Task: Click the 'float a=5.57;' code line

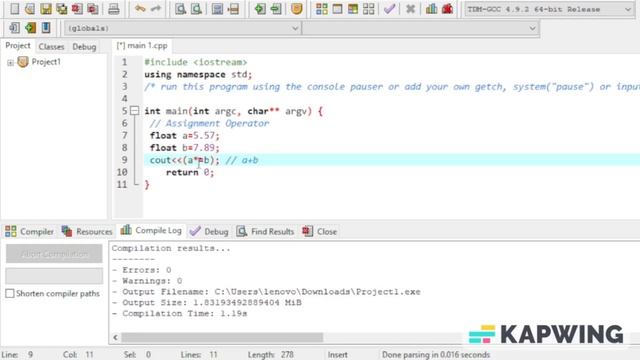Action: (x=184, y=136)
